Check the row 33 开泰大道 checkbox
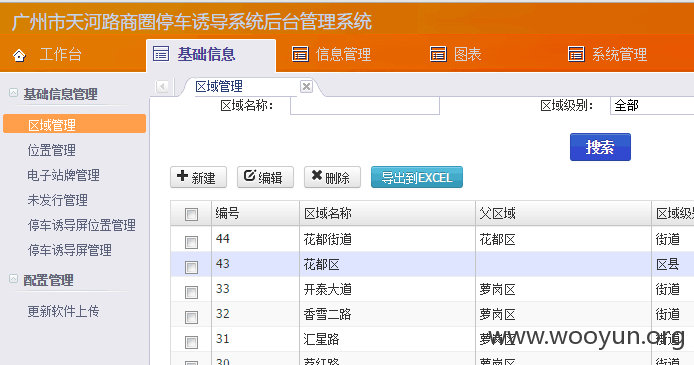Image resolution: width=694 pixels, height=365 pixels. point(191,292)
